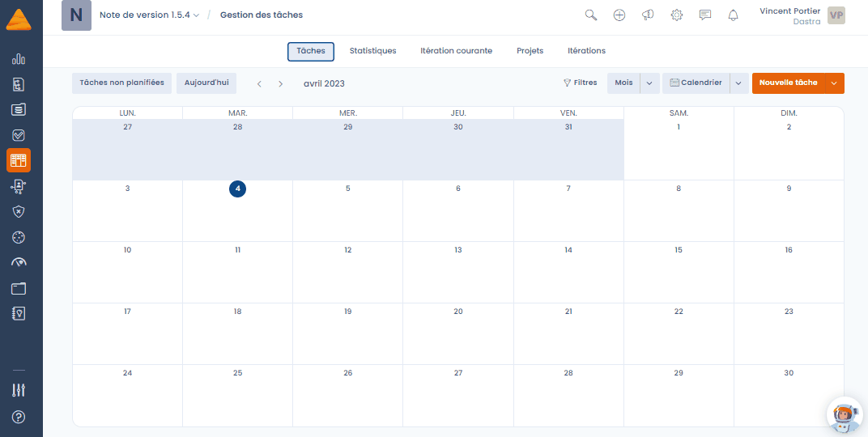Switch to the Statistiques tab
868x437 pixels.
point(373,51)
